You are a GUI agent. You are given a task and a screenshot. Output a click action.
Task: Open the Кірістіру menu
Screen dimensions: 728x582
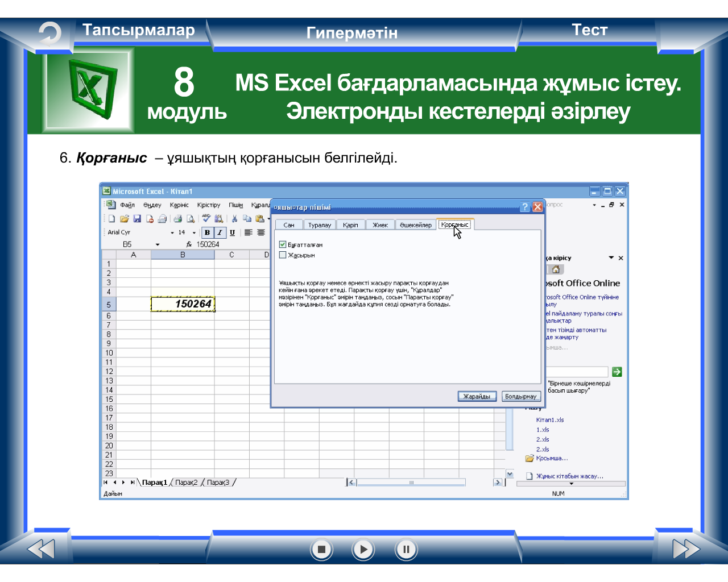tap(209, 205)
